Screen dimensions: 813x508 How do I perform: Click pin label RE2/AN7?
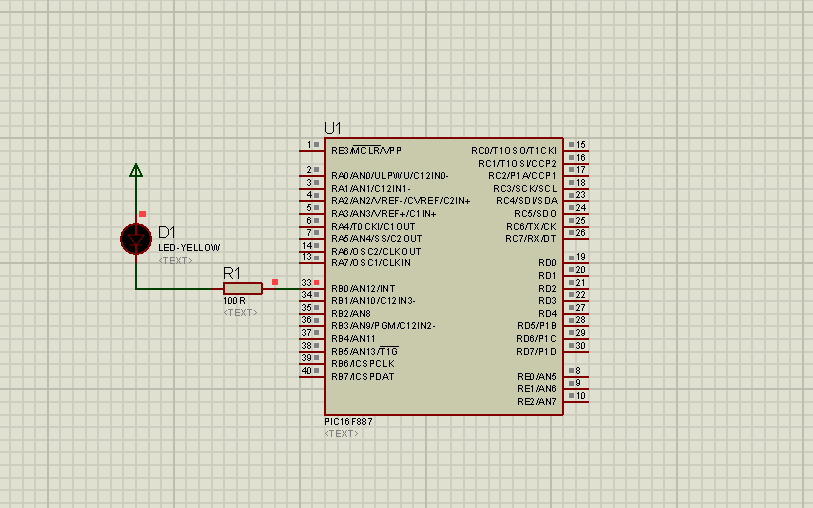tap(537, 402)
